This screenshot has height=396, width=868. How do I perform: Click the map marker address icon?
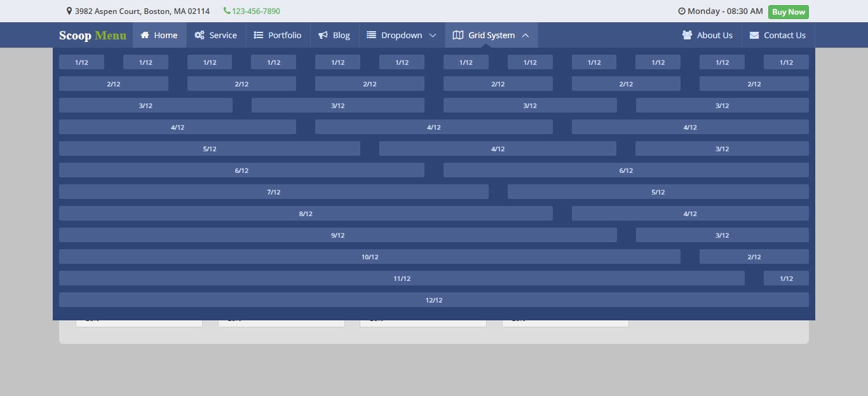point(69,11)
